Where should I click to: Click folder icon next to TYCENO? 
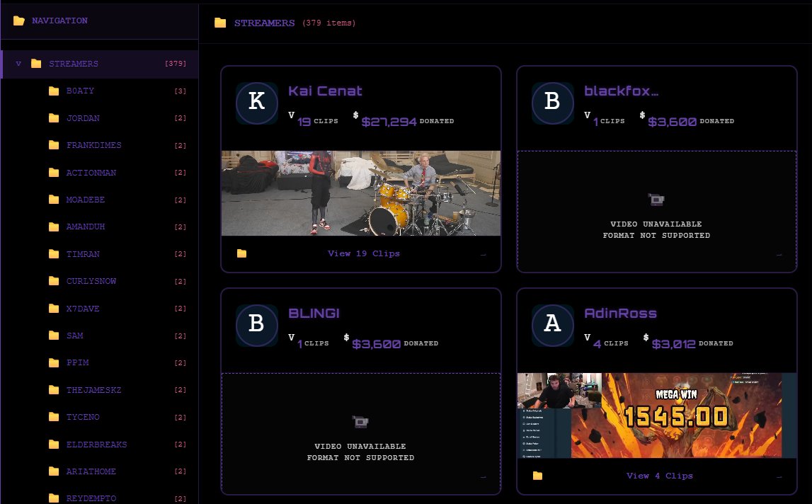(54, 416)
